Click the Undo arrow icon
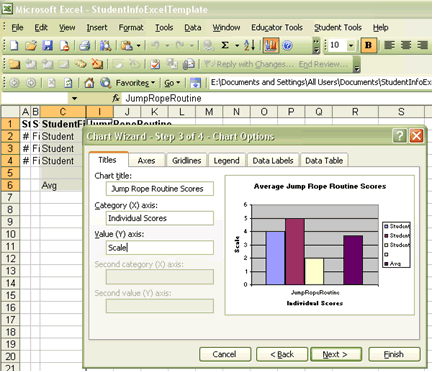Image resolution: width=433 pixels, height=372 pixels. (x=155, y=45)
